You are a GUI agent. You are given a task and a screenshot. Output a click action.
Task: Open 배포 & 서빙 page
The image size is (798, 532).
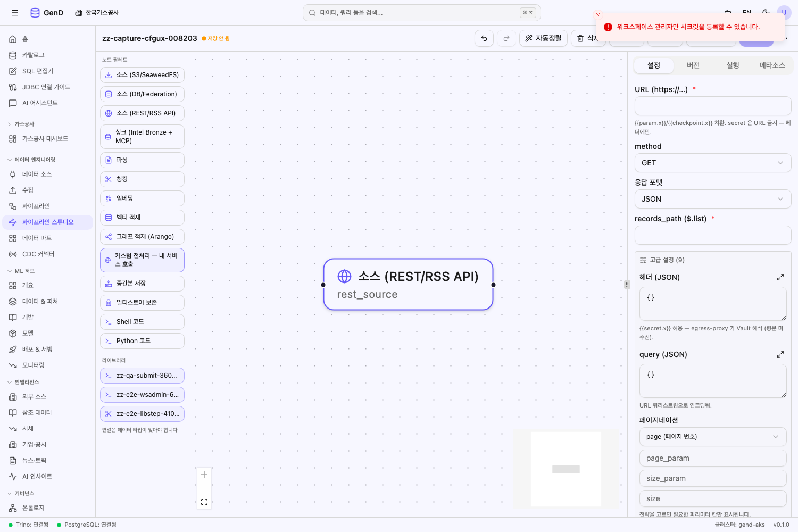48,350
